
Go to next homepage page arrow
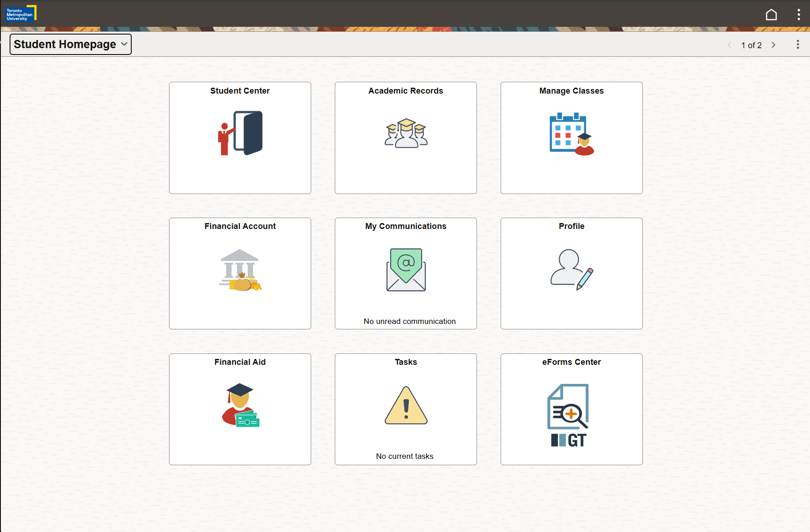tap(773, 45)
